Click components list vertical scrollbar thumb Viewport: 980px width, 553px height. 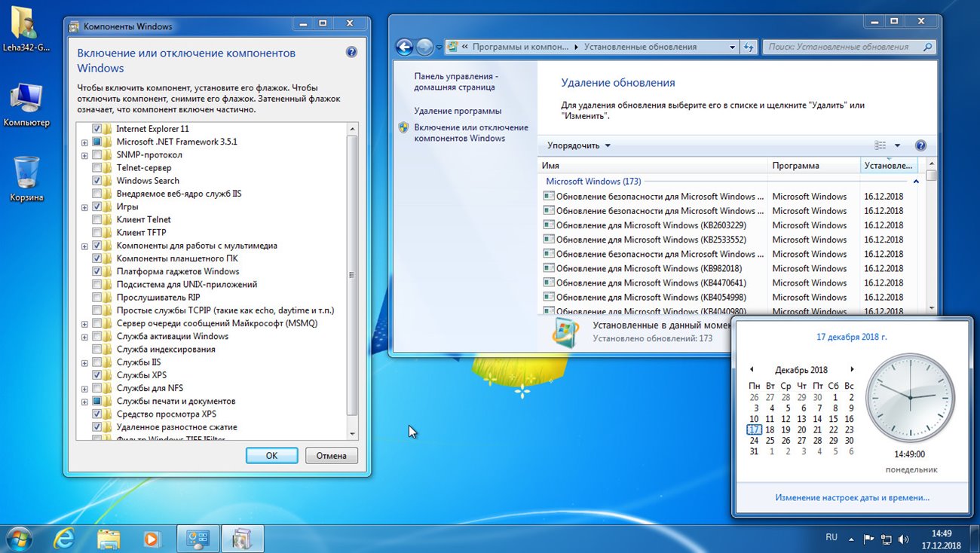[x=352, y=276]
